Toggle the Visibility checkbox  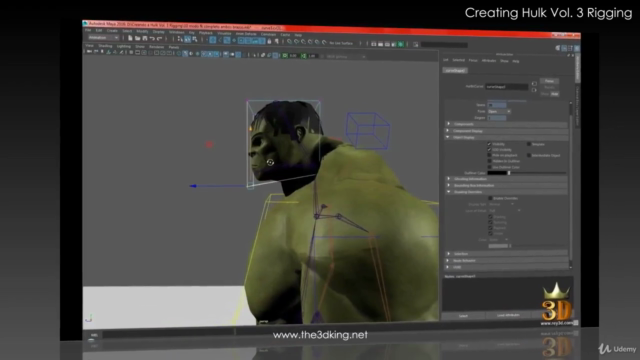point(489,144)
